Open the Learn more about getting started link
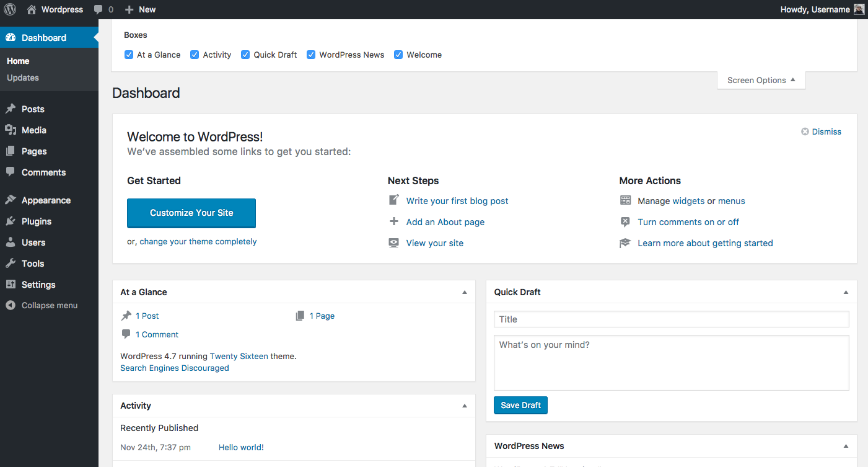Screen dimensions: 868x467 point(705,243)
